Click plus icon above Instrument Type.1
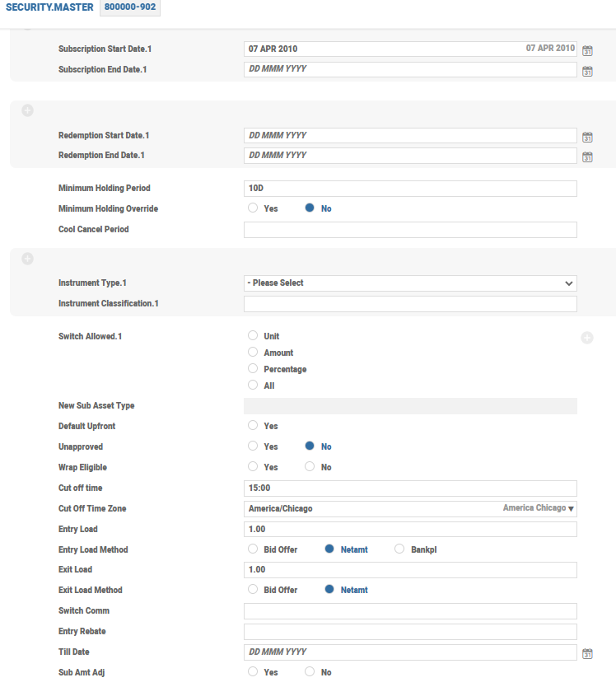616x687 pixels. (27, 259)
